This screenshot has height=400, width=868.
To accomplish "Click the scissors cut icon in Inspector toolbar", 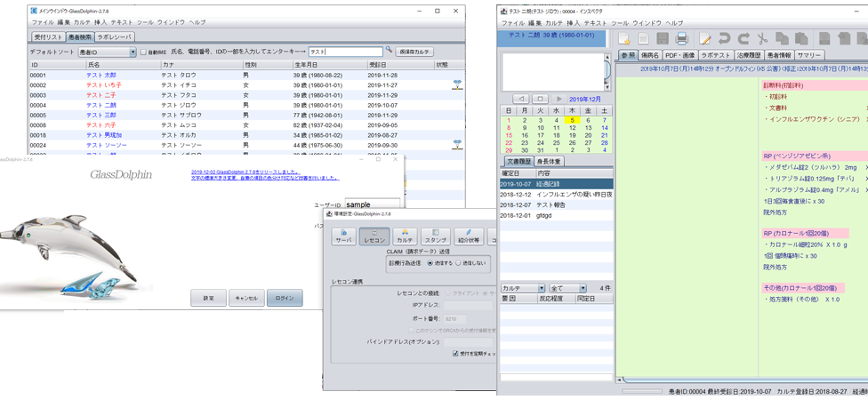I will (762, 38).
